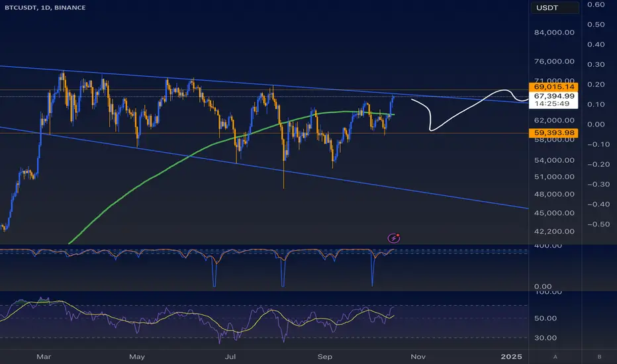
Task: Click the Mar label on time axis
Action: (x=44, y=357)
